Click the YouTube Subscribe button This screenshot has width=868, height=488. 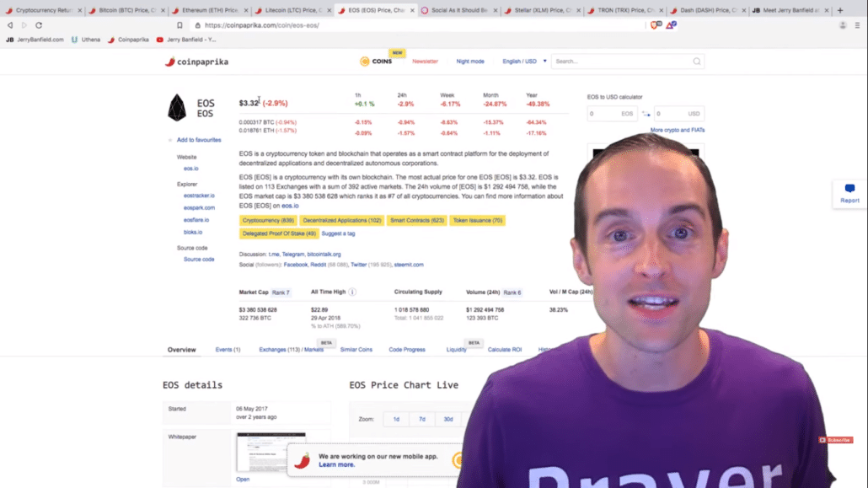click(836, 440)
